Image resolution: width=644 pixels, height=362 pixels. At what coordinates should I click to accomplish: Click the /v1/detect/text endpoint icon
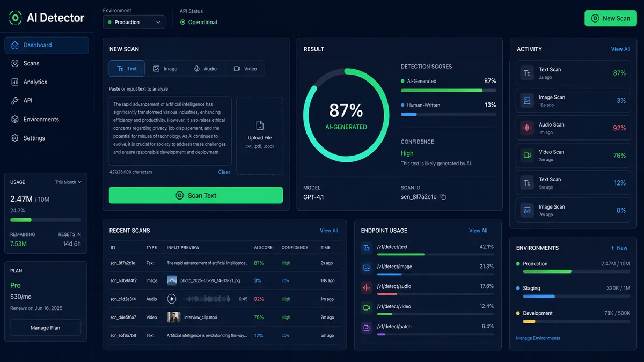tap(367, 248)
